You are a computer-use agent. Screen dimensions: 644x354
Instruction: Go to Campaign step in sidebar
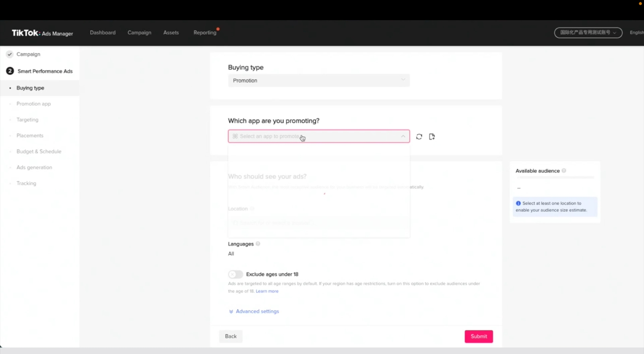click(x=28, y=54)
